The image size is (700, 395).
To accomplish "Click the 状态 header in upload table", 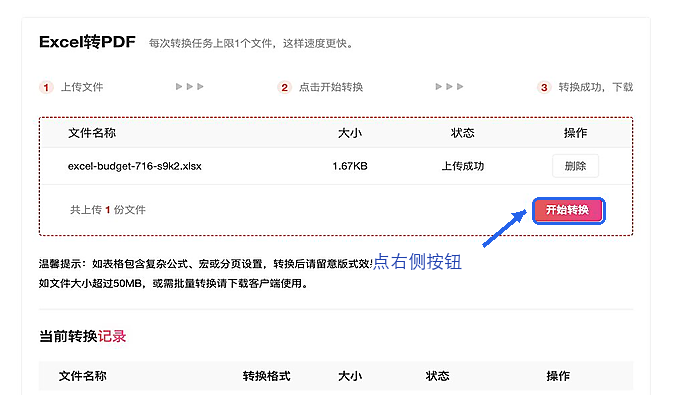I will tap(462, 133).
